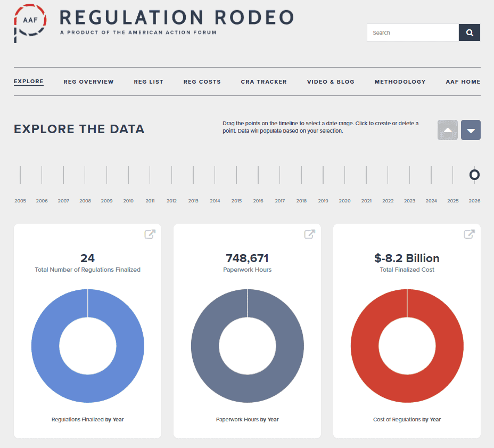Select the CRA Tracker menu link
494x448 pixels.
coord(264,82)
